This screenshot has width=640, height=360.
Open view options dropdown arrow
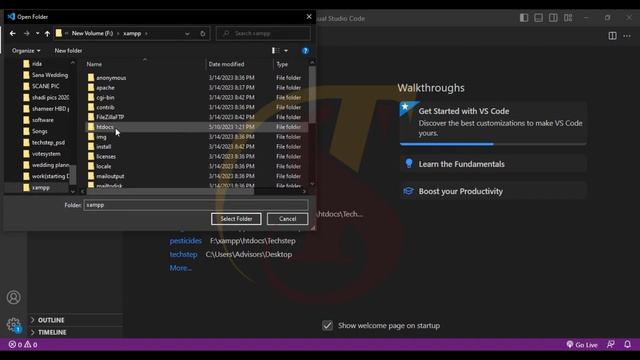point(286,51)
